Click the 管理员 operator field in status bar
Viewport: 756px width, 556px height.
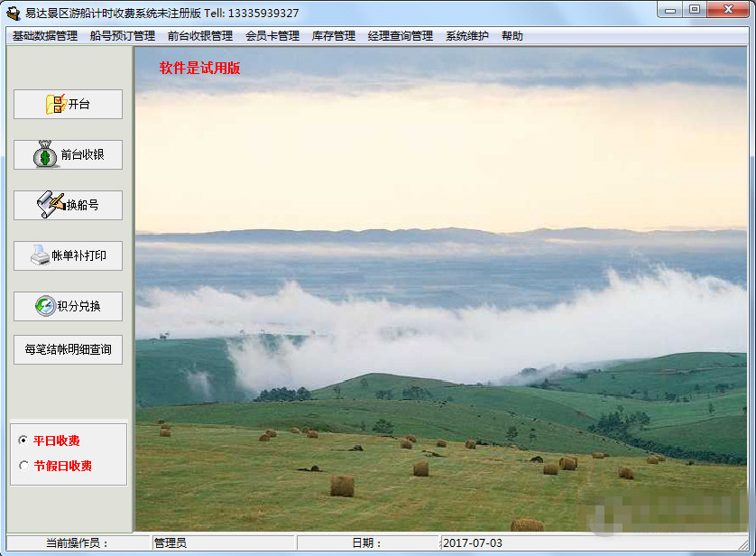point(221,542)
